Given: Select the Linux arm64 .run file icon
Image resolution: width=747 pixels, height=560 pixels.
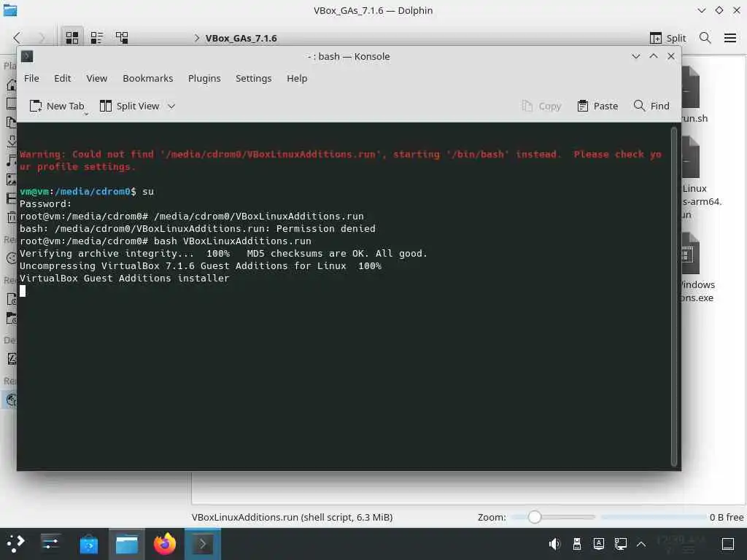Looking at the screenshot, I should pos(691,157).
